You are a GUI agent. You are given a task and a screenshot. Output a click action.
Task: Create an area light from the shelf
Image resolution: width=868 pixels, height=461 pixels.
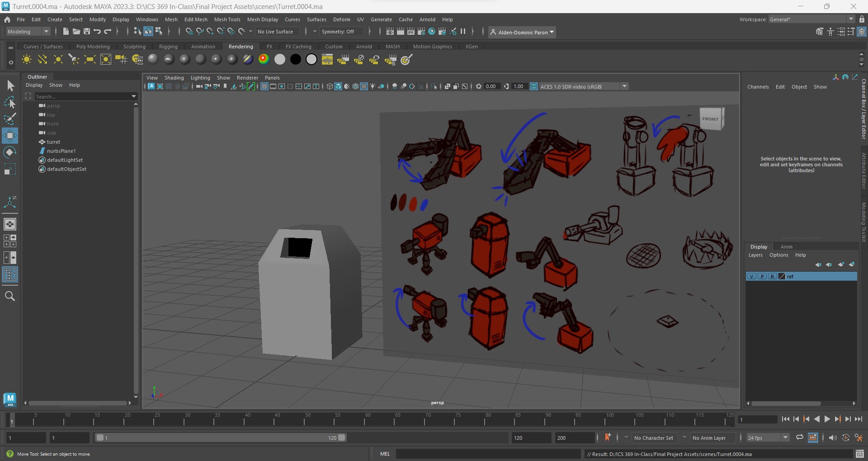(x=90, y=60)
